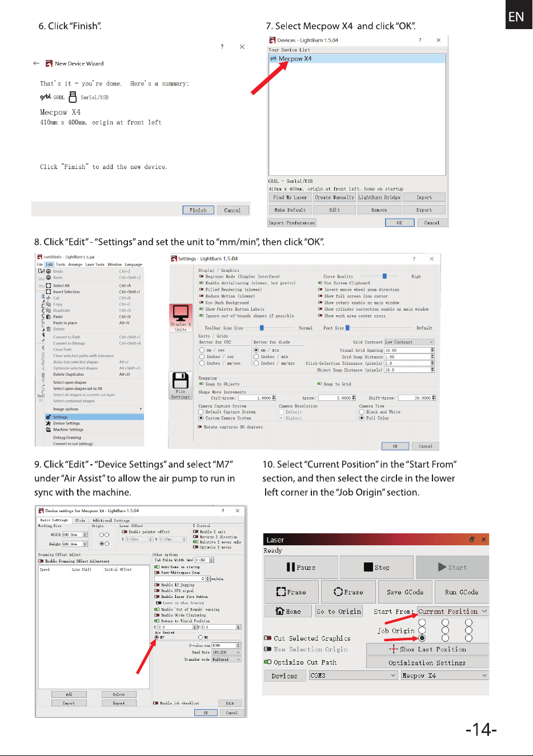This screenshot has width=533, height=756.
Task: Select M8 Air Assist radio button
Action: tap(201, 637)
